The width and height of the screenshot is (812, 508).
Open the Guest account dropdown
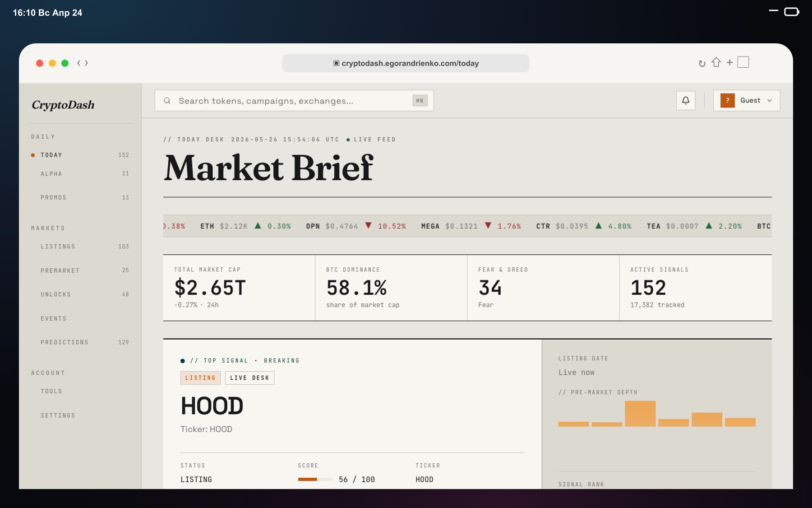[747, 101]
